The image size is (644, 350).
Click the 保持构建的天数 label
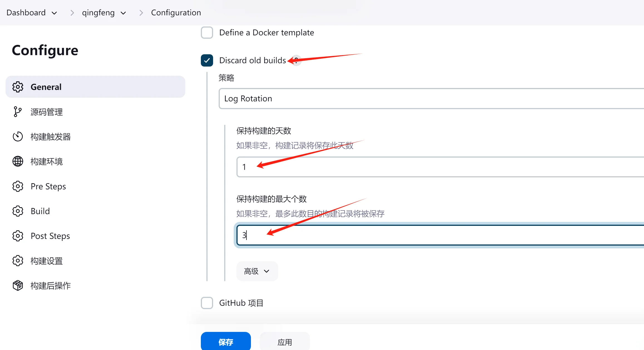pos(264,131)
